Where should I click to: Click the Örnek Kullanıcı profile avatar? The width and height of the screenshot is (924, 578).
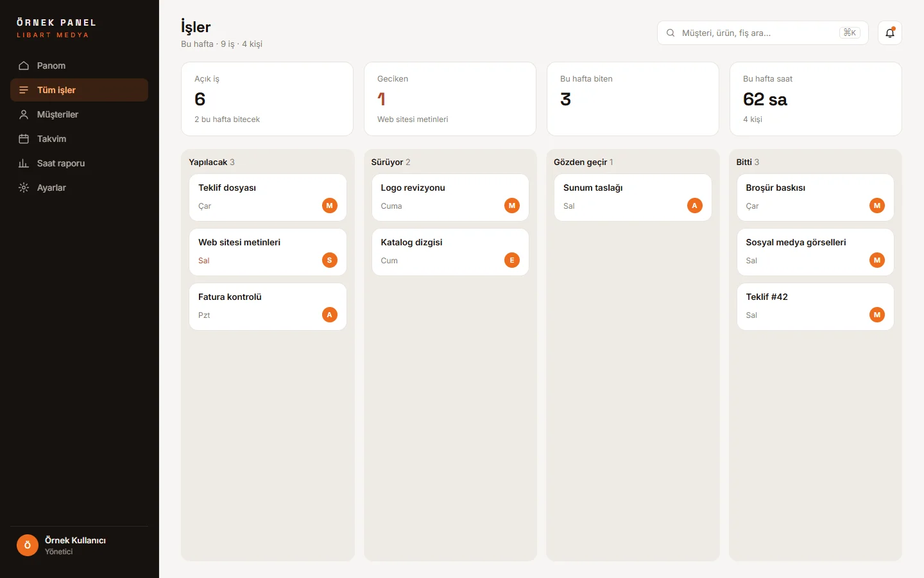click(28, 545)
